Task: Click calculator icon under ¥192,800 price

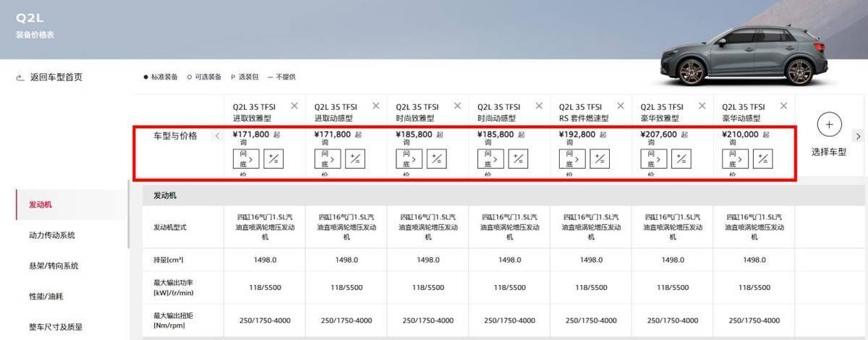Action: tap(600, 159)
